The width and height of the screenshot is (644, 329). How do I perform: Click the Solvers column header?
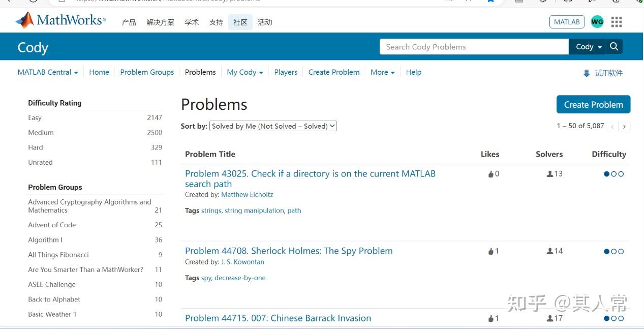tap(549, 154)
